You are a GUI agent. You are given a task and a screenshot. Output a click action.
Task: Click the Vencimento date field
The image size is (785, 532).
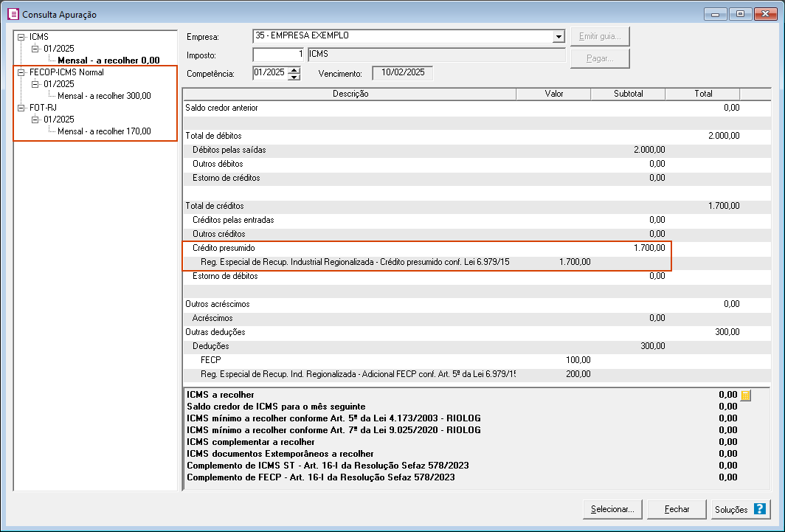tap(403, 73)
